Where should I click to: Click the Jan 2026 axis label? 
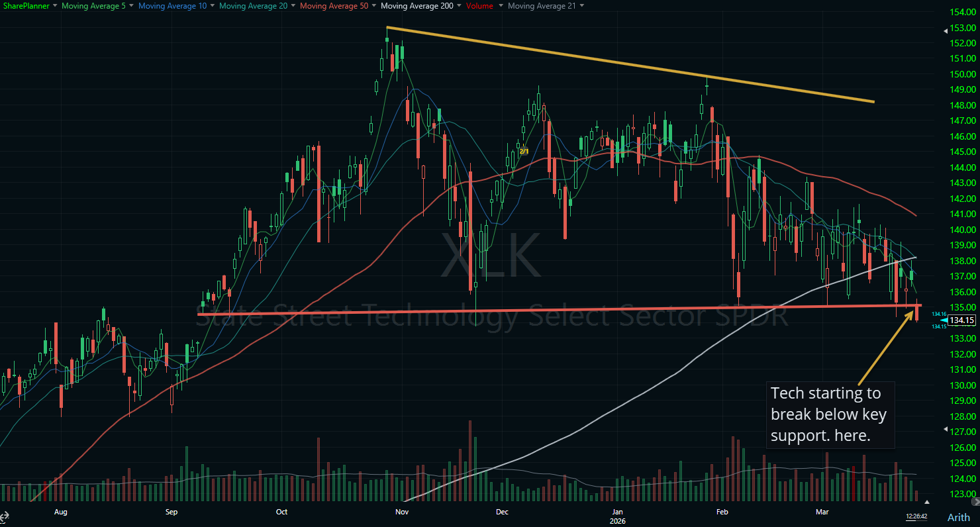point(617,516)
